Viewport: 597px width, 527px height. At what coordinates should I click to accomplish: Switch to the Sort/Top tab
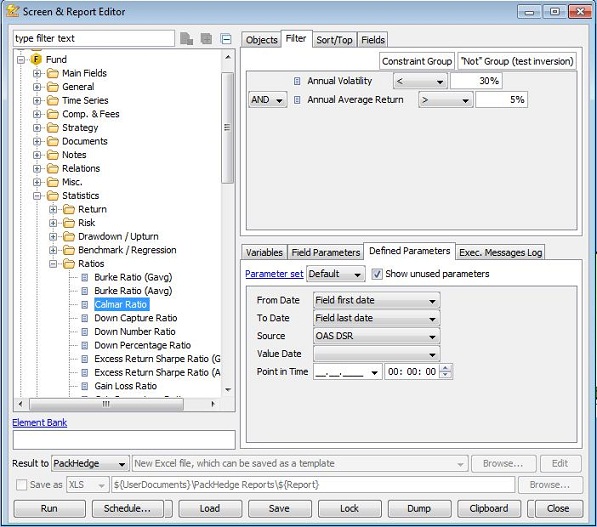coord(334,40)
